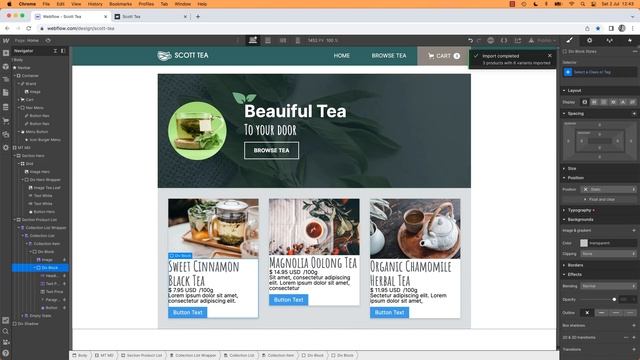Click the share icon in top toolbar
This screenshot has height=360, width=640.
click(518, 40)
